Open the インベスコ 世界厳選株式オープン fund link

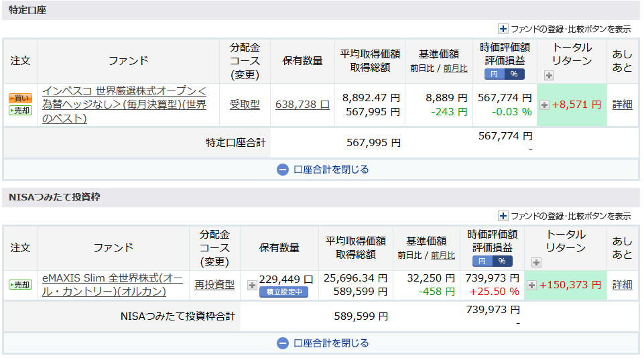125,105
